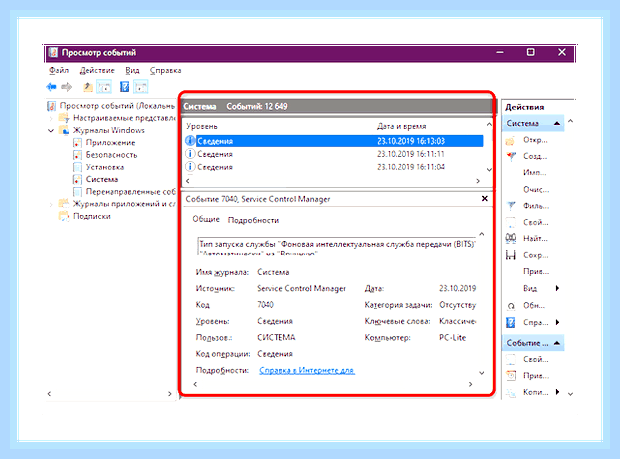
Task: Click the open saved log icon (Откр...)
Action: click(x=510, y=140)
